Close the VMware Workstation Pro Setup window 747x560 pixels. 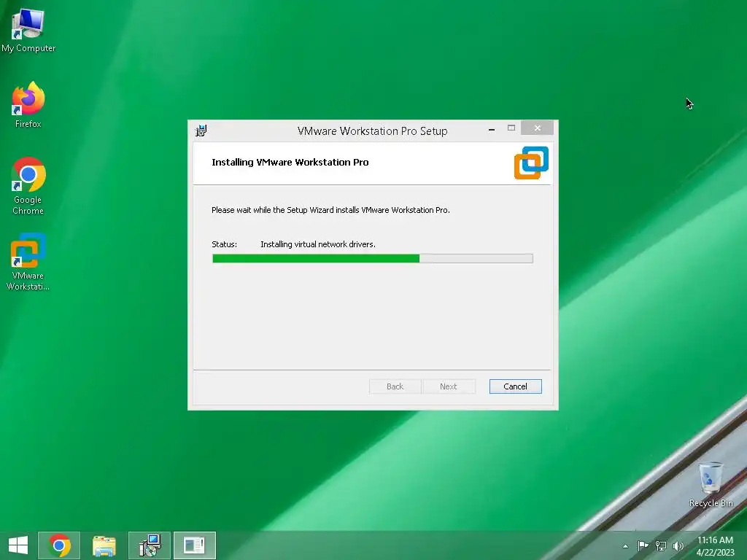pyautogui.click(x=538, y=128)
